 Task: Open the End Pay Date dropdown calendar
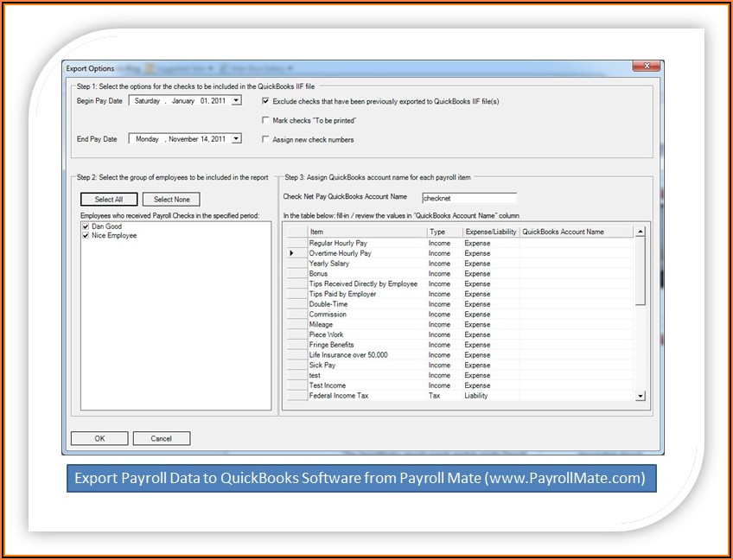[237, 139]
